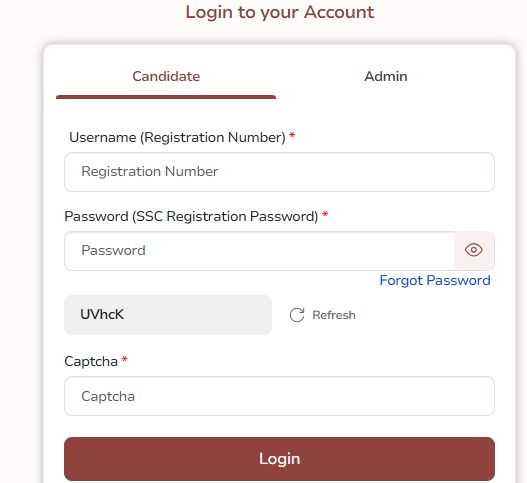Image resolution: width=527 pixels, height=483 pixels.
Task: Click the circular refresh arrow icon
Action: coord(297,315)
